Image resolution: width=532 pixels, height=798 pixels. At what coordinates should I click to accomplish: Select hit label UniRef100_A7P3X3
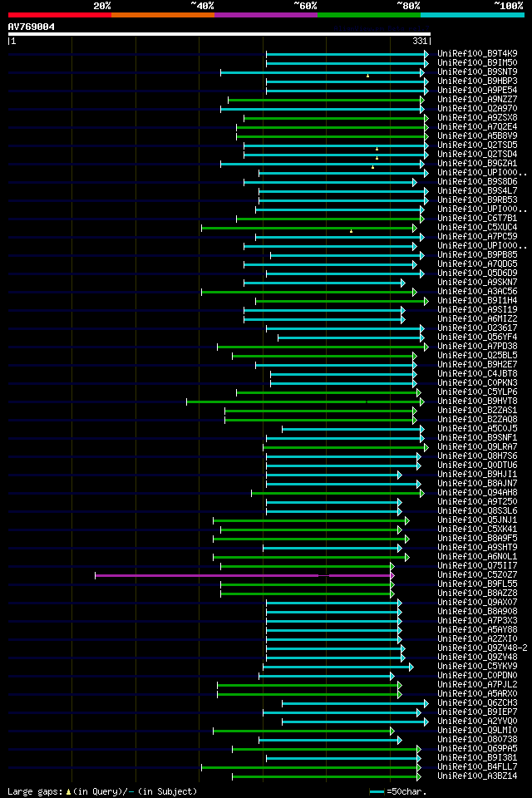(477, 622)
